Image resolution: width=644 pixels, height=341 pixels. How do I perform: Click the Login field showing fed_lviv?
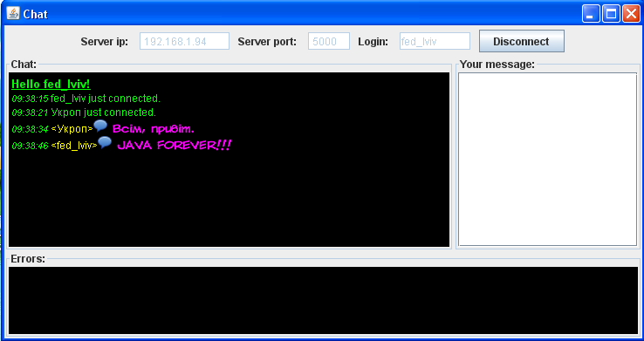(435, 41)
